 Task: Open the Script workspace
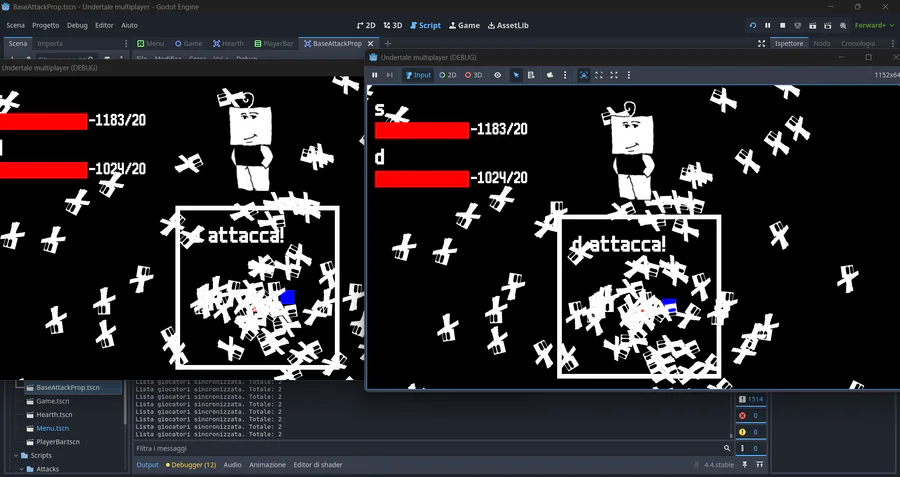pos(425,25)
